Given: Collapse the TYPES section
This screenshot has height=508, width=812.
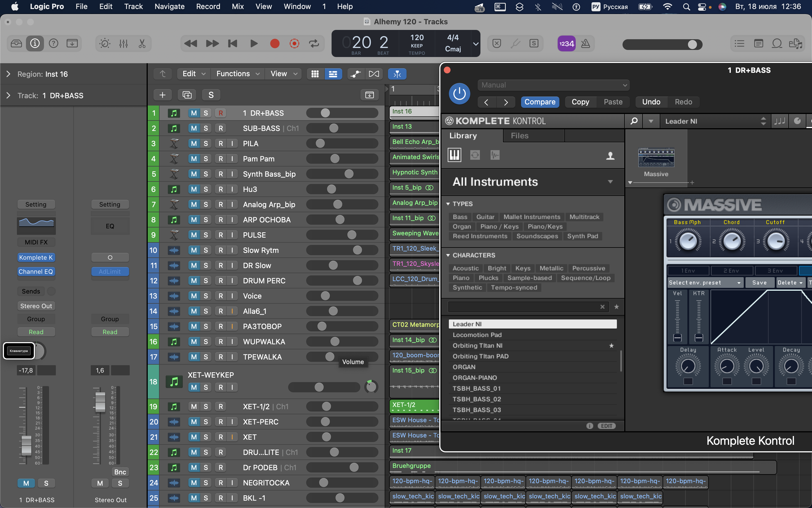Looking at the screenshot, I should tap(448, 204).
